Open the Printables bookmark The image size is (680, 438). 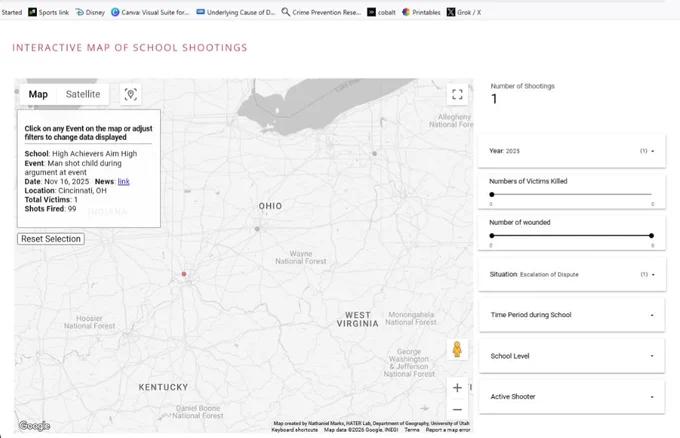[421, 12]
